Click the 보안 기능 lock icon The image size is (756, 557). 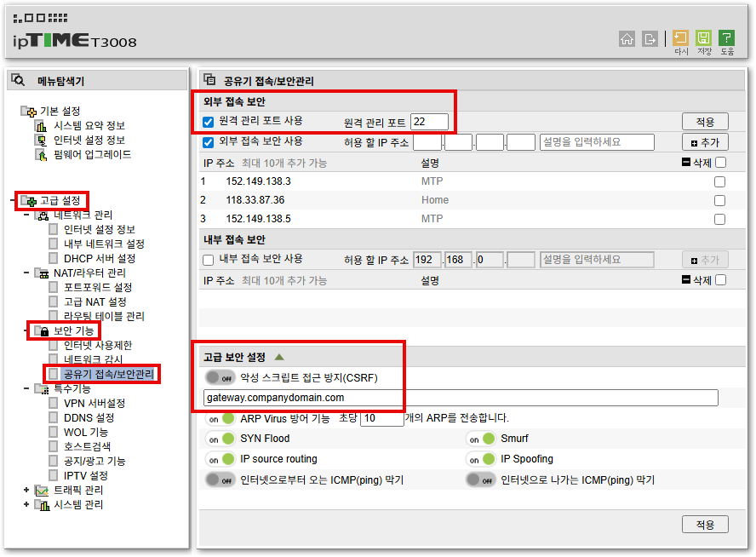[43, 331]
